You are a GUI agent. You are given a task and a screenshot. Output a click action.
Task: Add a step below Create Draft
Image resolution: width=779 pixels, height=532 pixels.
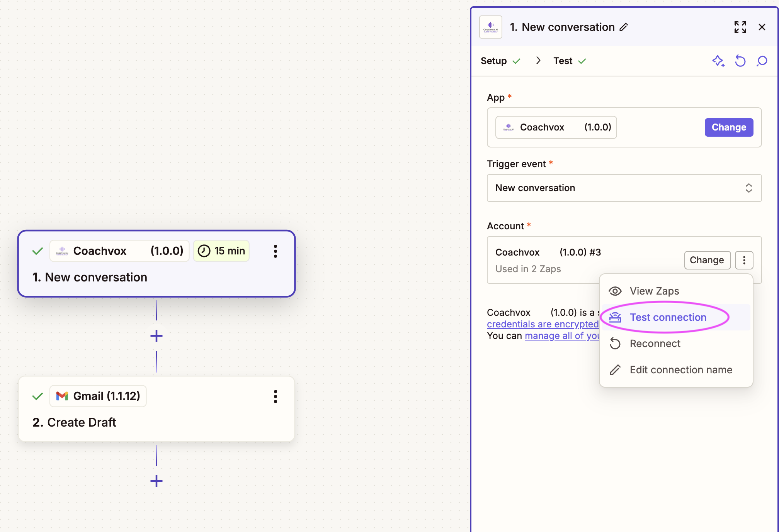coord(156,481)
